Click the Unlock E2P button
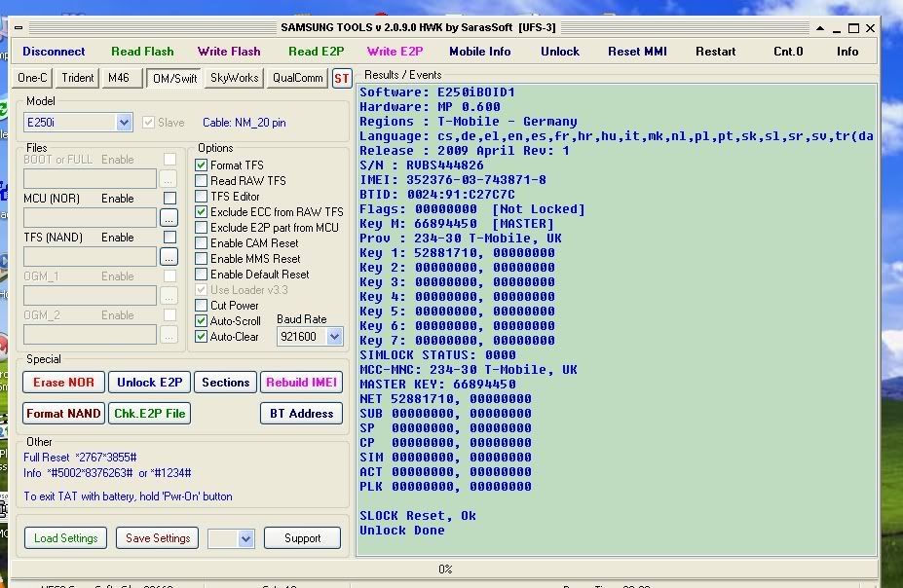Image resolution: width=903 pixels, height=588 pixels. [149, 382]
